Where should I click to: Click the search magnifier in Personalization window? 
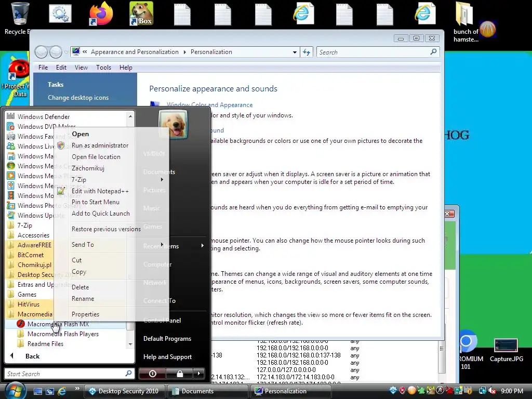point(433,52)
